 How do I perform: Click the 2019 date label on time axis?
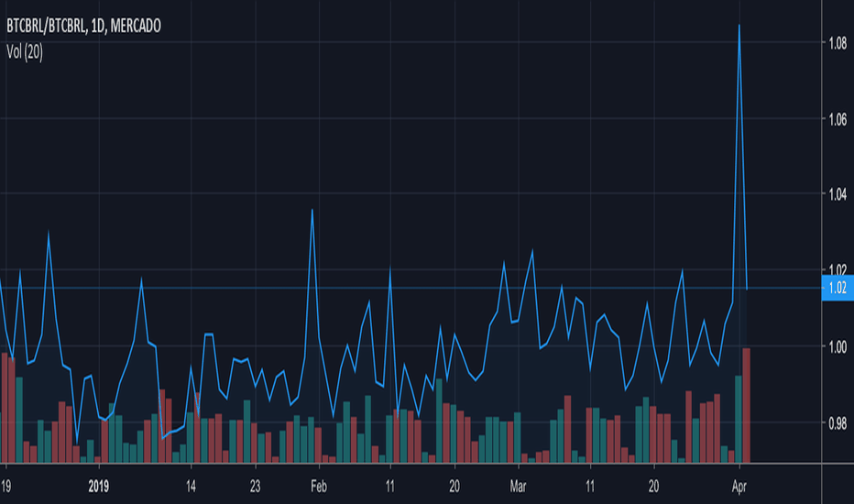point(99,487)
